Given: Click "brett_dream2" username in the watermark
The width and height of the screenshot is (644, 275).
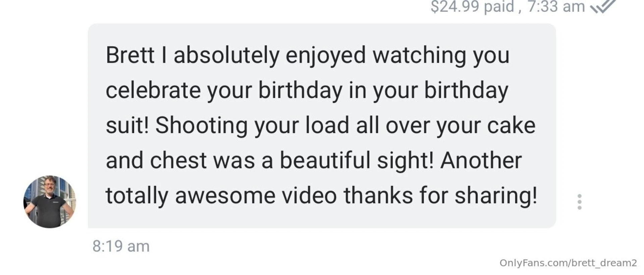Looking at the screenshot, I should [x=604, y=263].
